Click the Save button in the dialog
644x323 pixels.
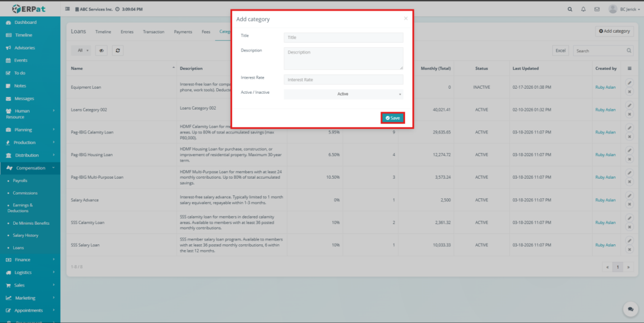pyautogui.click(x=392, y=118)
